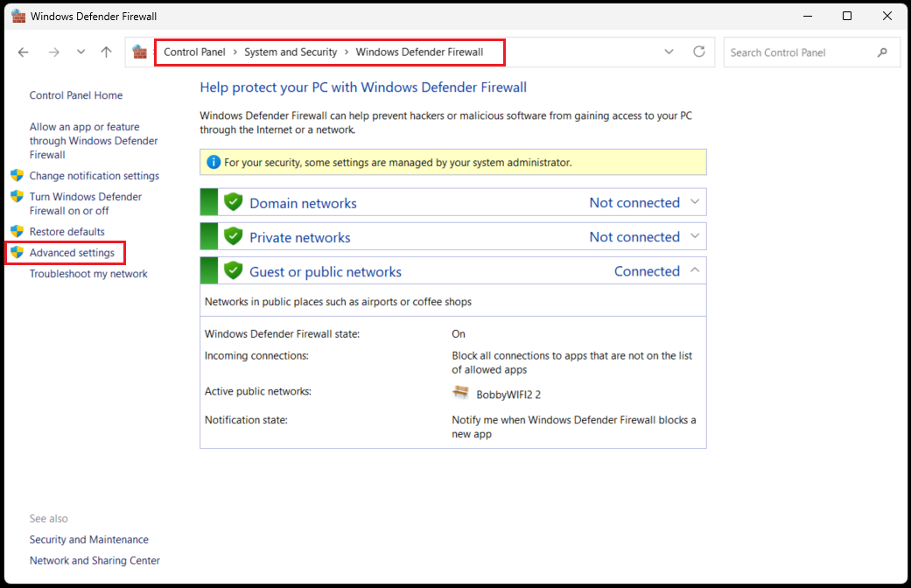Expand the Domain networks section
Screen dimensions: 911x588
(x=695, y=202)
